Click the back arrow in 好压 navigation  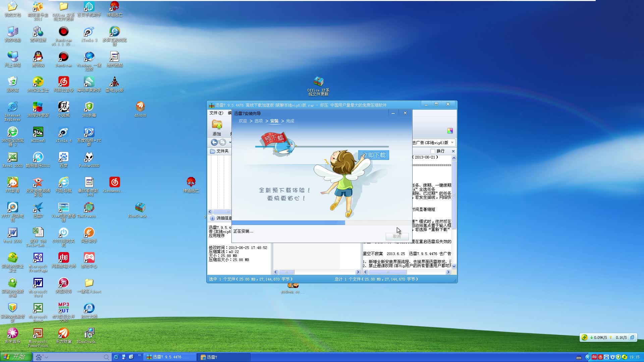214,142
